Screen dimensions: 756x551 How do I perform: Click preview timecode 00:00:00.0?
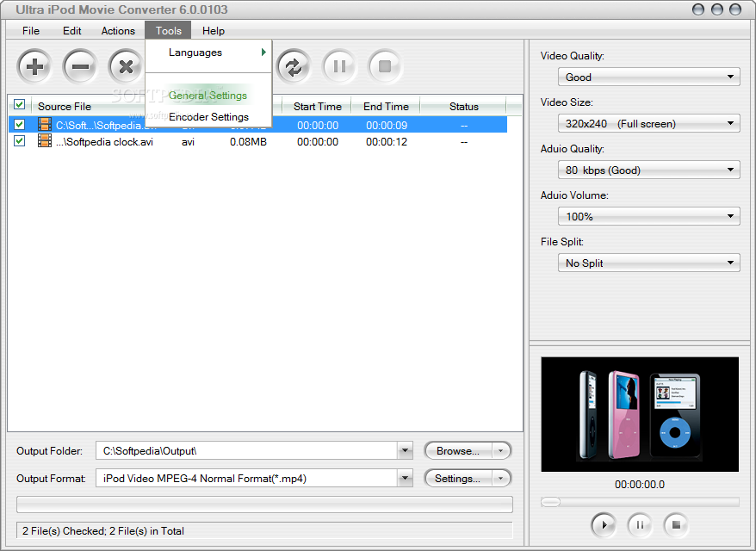click(639, 485)
